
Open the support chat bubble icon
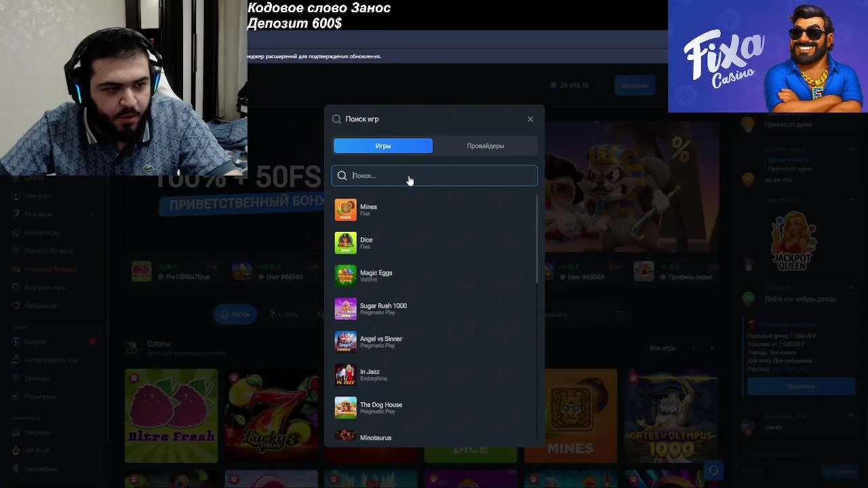[x=713, y=470]
